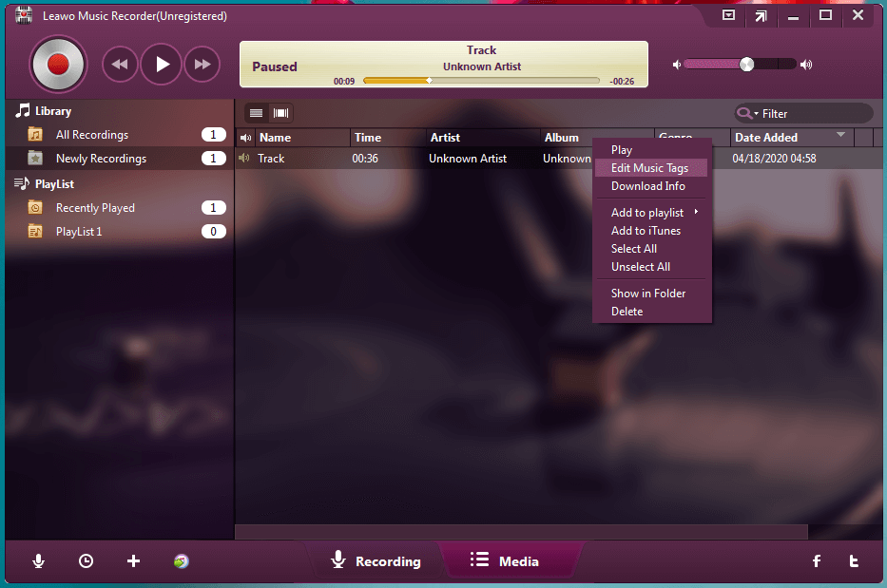The image size is (887, 588).
Task: Choose Delete from the context menu
Action: [x=651, y=312]
